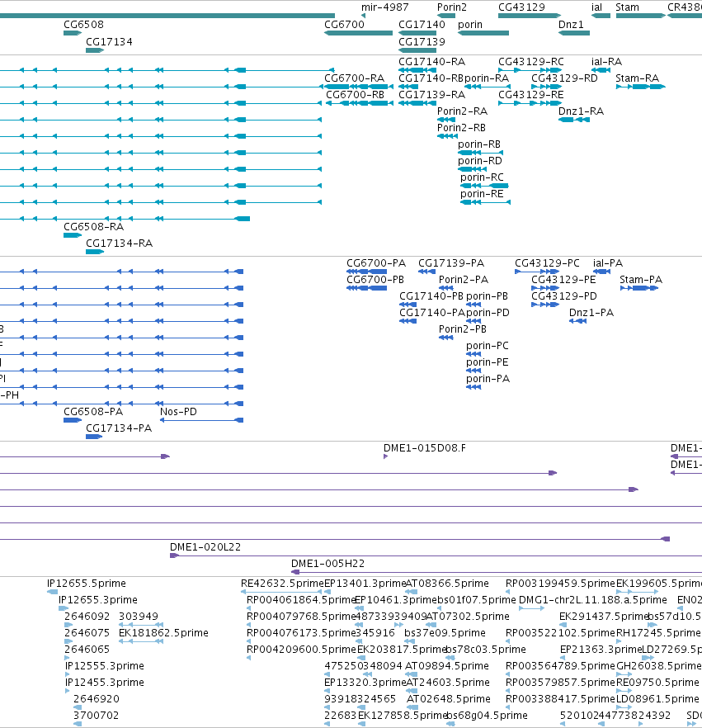Open transcript CG17140-RA
Screen dimensions: 702x728
(x=417, y=70)
